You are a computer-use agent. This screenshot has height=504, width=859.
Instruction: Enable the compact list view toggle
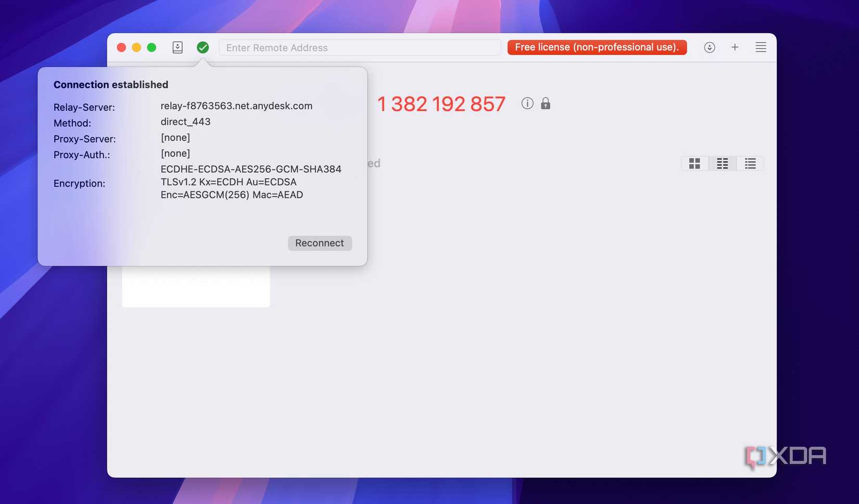[750, 163]
